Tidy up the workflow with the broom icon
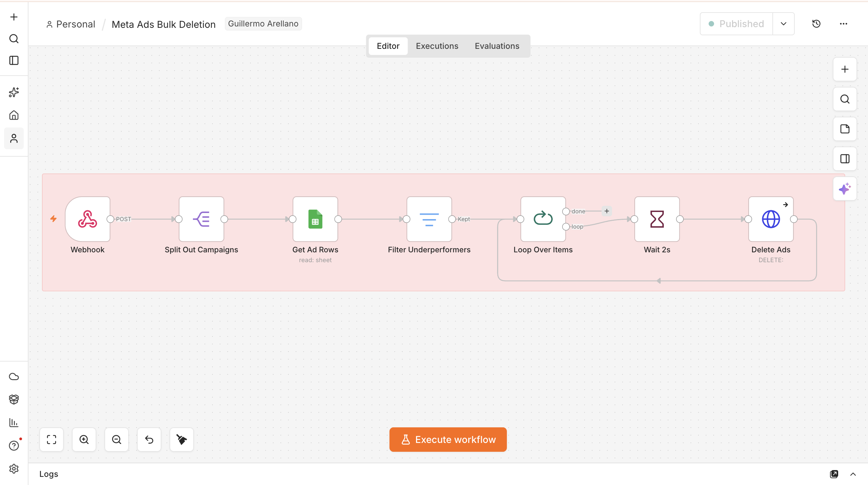Screen dimensions: 868x485 coord(182,440)
